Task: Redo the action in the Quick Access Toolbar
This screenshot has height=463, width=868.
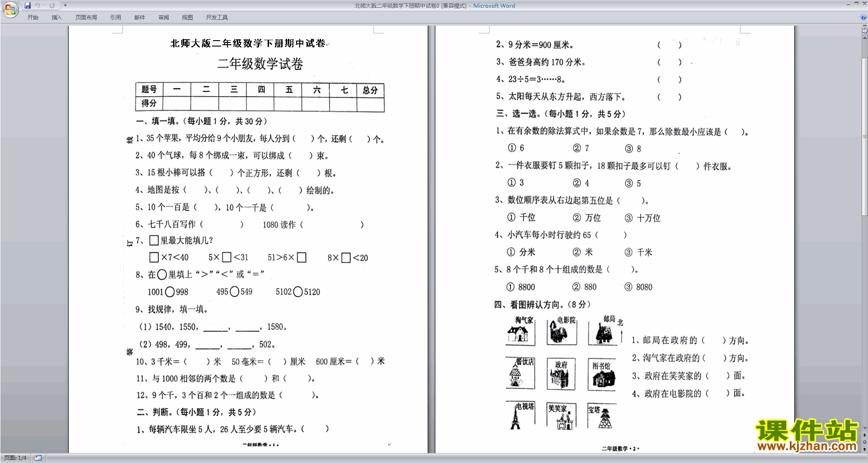Action: (x=52, y=5)
